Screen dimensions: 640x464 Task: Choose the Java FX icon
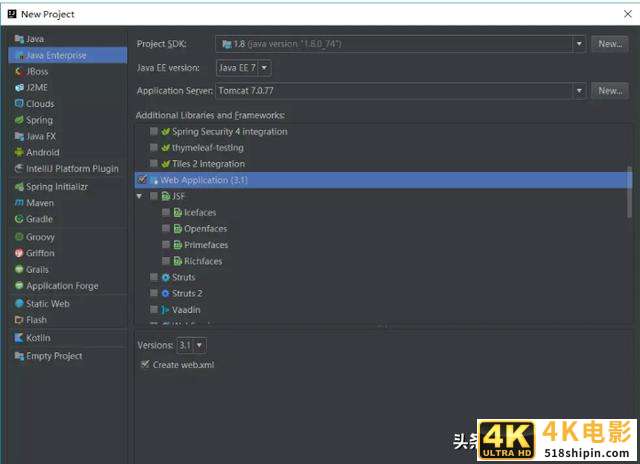(19, 136)
